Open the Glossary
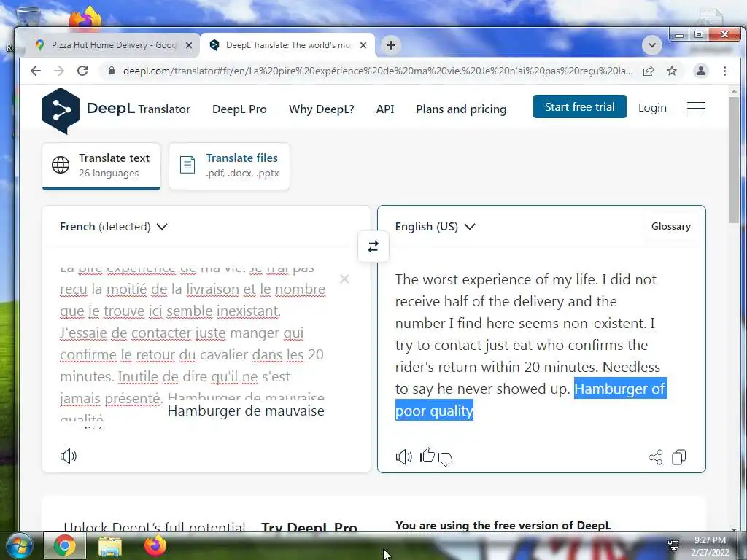The image size is (747, 560). coord(671,226)
